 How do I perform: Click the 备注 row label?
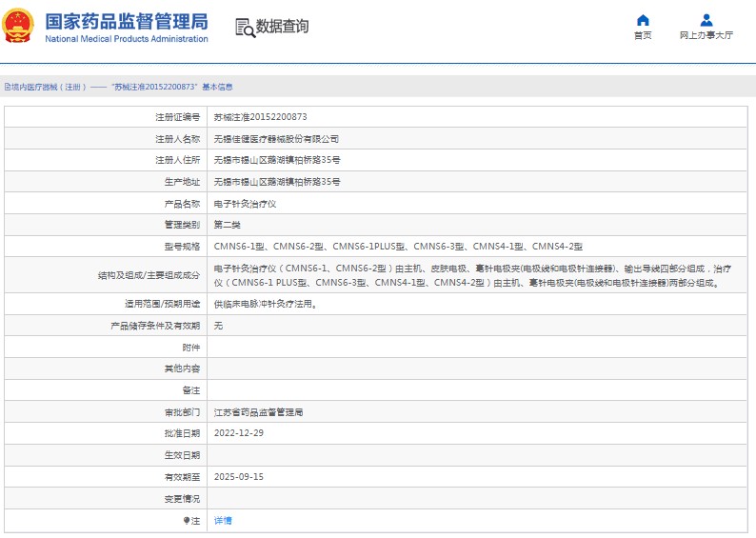pyautogui.click(x=191, y=390)
